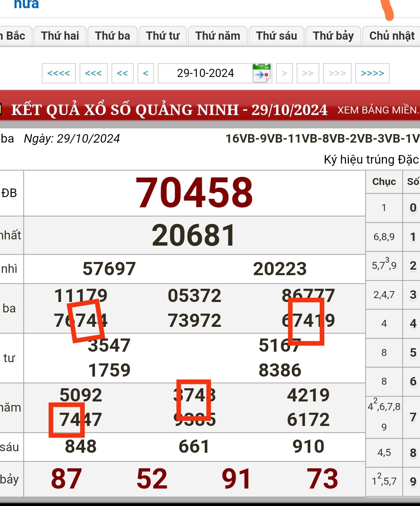Click the '>>' forward navigation button
This screenshot has height=506, width=420.
pyautogui.click(x=308, y=73)
